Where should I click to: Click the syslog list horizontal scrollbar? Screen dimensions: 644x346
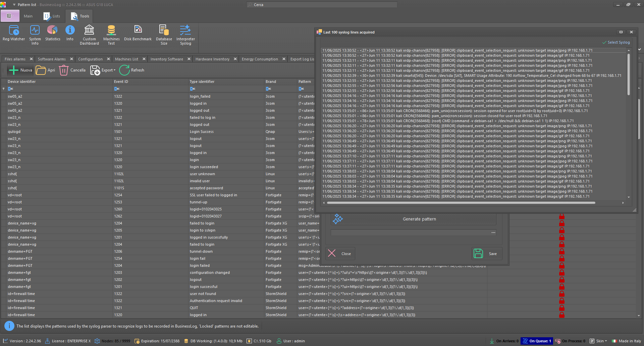point(461,203)
